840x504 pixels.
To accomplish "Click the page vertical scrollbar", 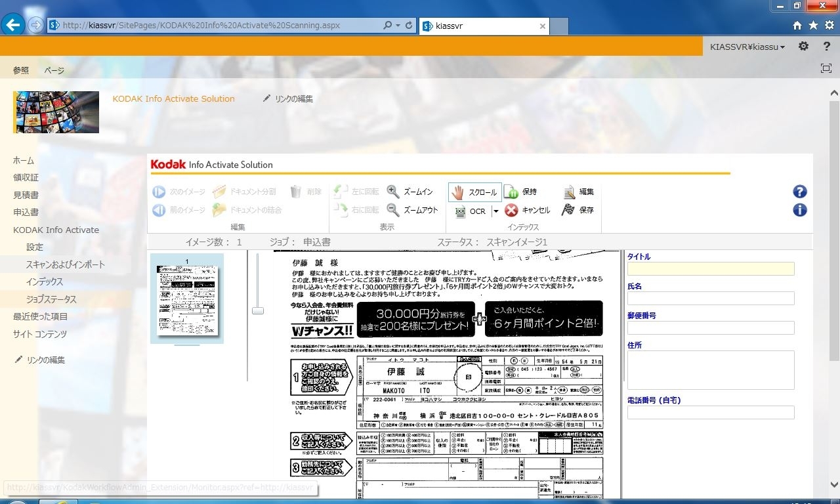I will (834, 230).
